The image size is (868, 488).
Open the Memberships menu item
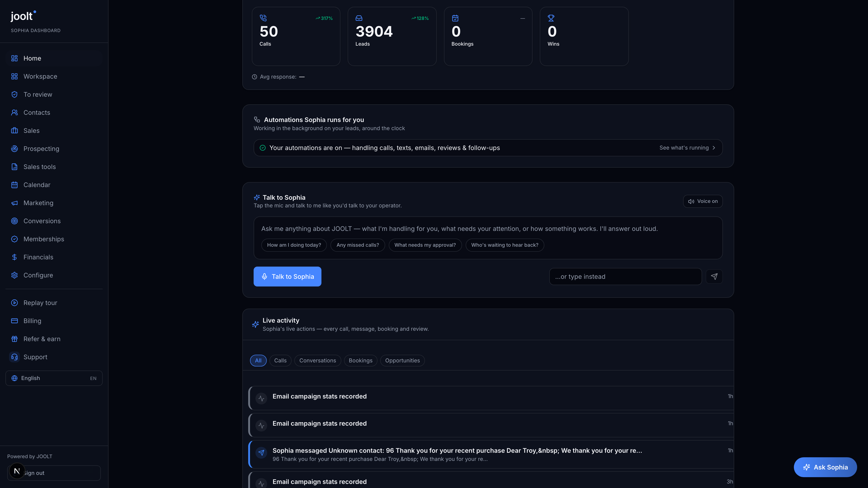pyautogui.click(x=54, y=239)
